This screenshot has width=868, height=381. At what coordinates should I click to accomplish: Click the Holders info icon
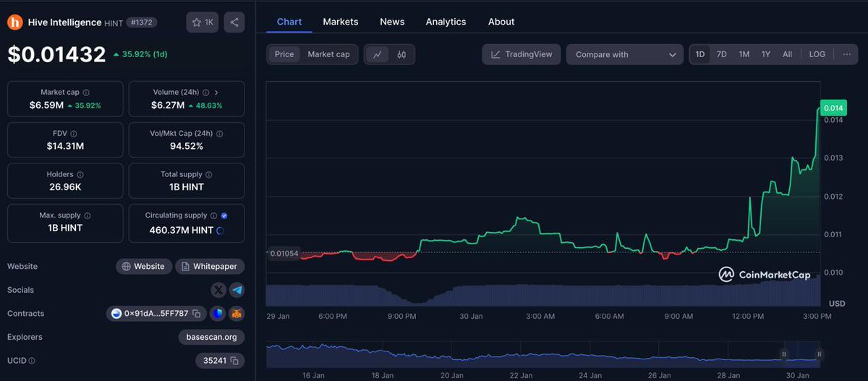click(x=80, y=175)
